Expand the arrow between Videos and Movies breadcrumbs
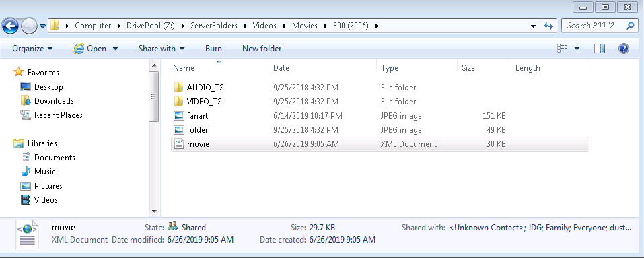The width and height of the screenshot is (644, 258). [285, 26]
